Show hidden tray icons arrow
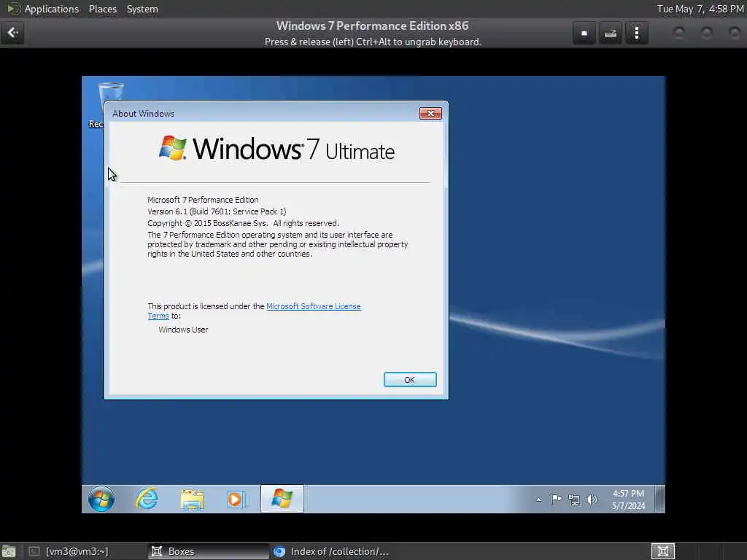 [x=539, y=499]
